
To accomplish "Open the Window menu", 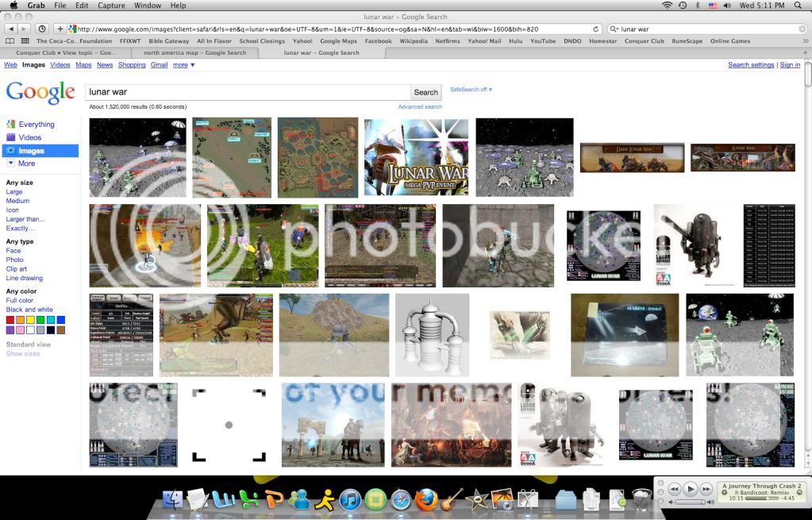I will (x=148, y=6).
